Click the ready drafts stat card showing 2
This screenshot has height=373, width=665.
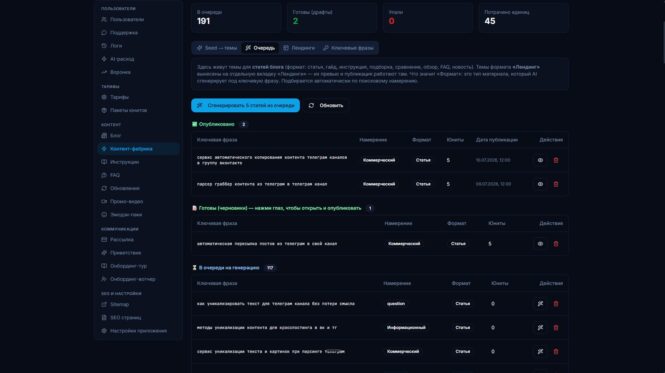[332, 18]
